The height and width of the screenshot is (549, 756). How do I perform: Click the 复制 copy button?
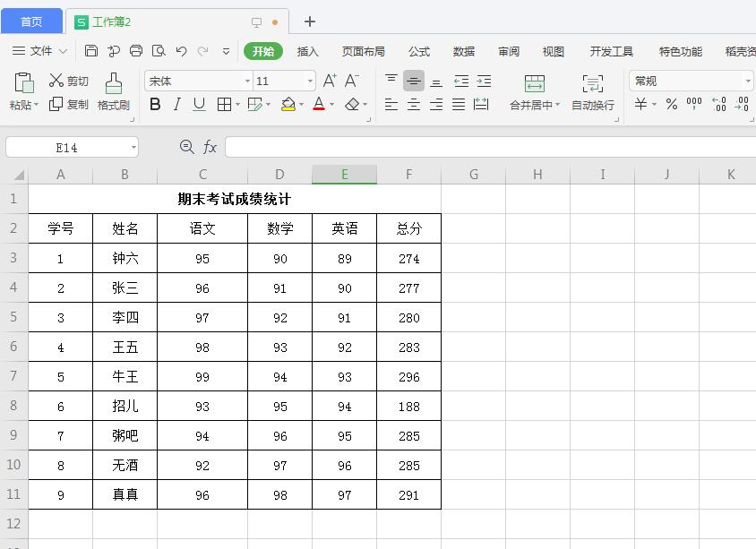[x=70, y=104]
